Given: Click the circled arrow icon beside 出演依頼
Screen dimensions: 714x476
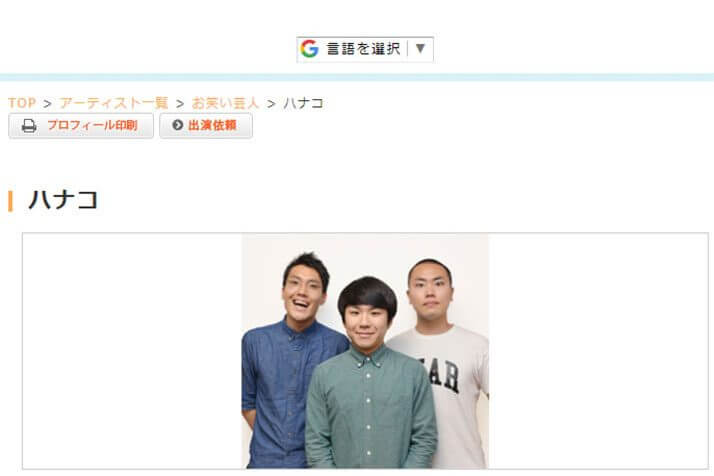Looking at the screenshot, I should coord(178,125).
